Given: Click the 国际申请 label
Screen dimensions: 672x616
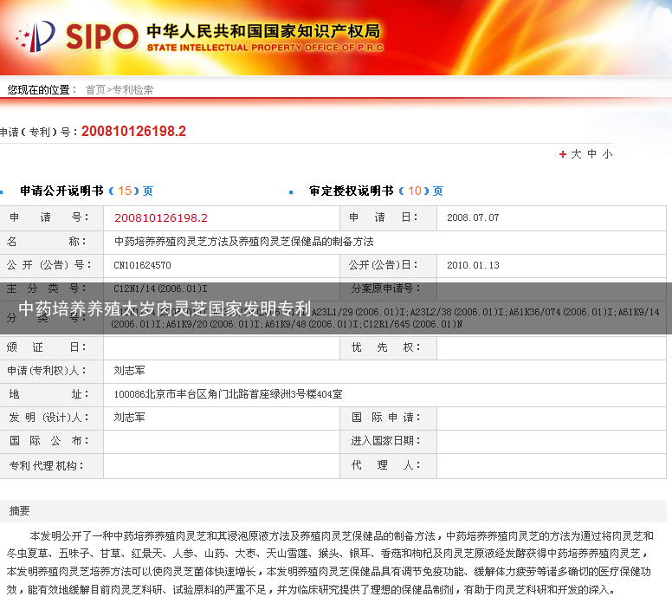Looking at the screenshot, I should pos(385,417).
